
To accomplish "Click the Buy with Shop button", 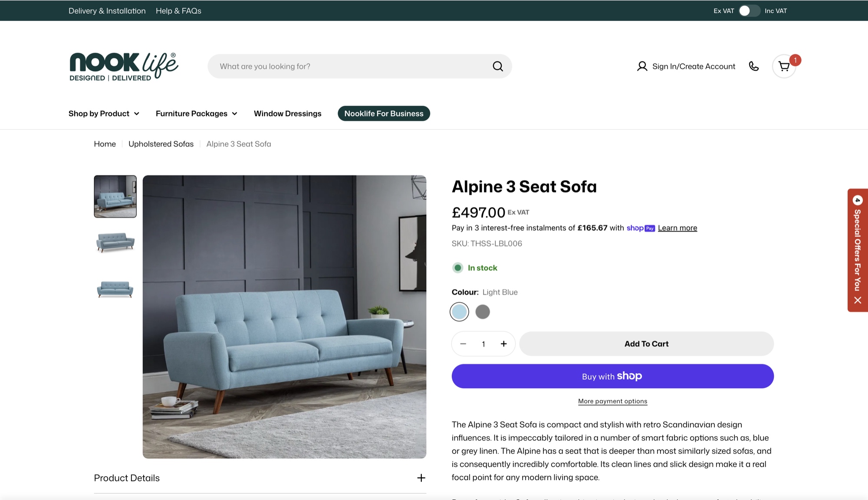I will point(612,376).
